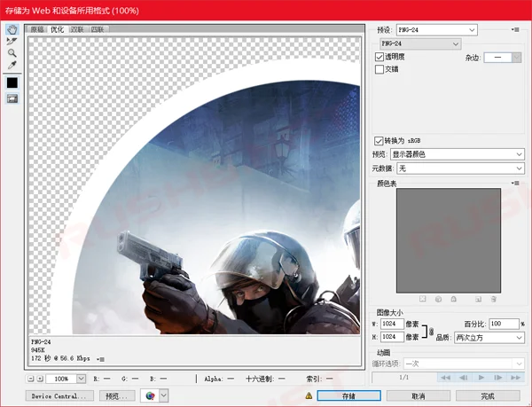
Task: Click the 取消 cancel button
Action: [x=419, y=395]
